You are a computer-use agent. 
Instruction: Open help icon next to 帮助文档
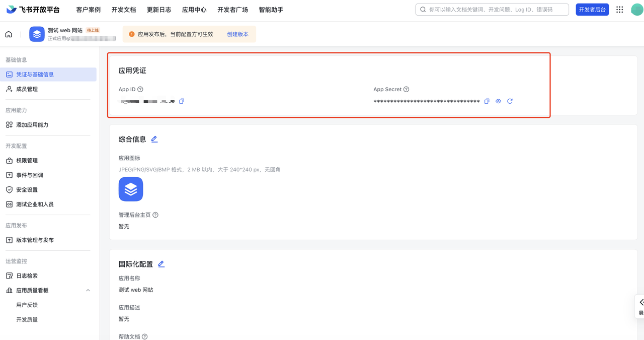(144, 336)
